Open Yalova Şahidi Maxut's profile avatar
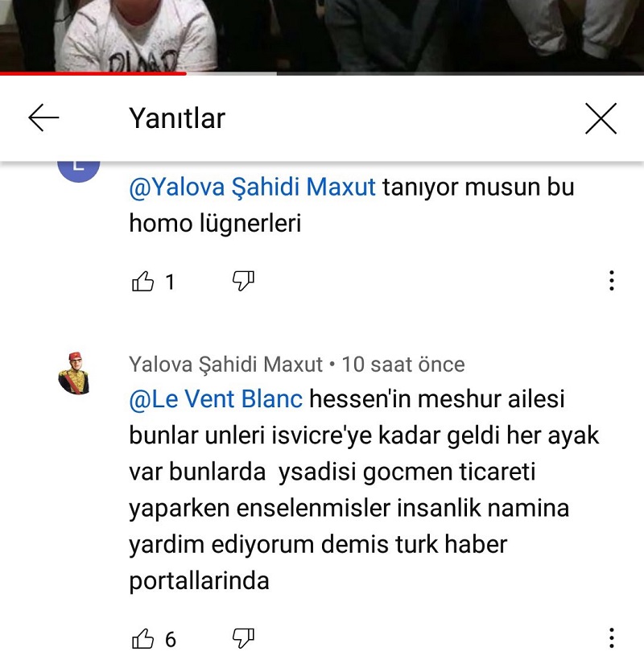Screen dimensions: 644x664 pos(75,373)
